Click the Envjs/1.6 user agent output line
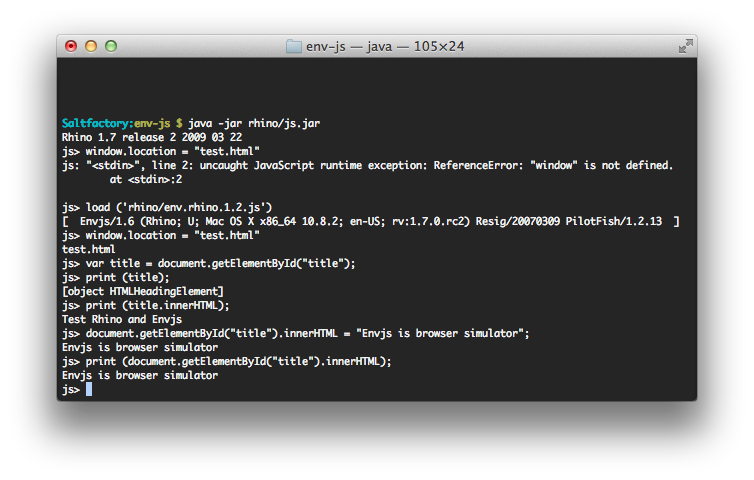 [x=371, y=222]
